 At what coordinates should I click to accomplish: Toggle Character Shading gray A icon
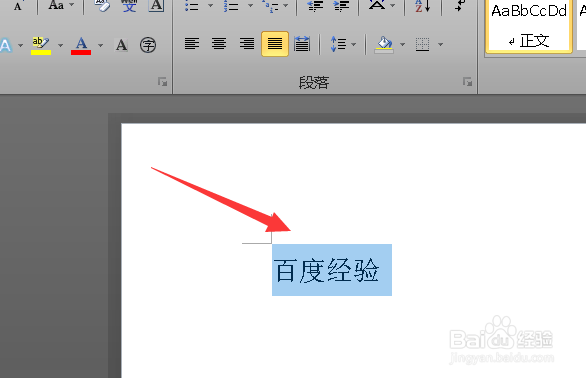click(121, 45)
